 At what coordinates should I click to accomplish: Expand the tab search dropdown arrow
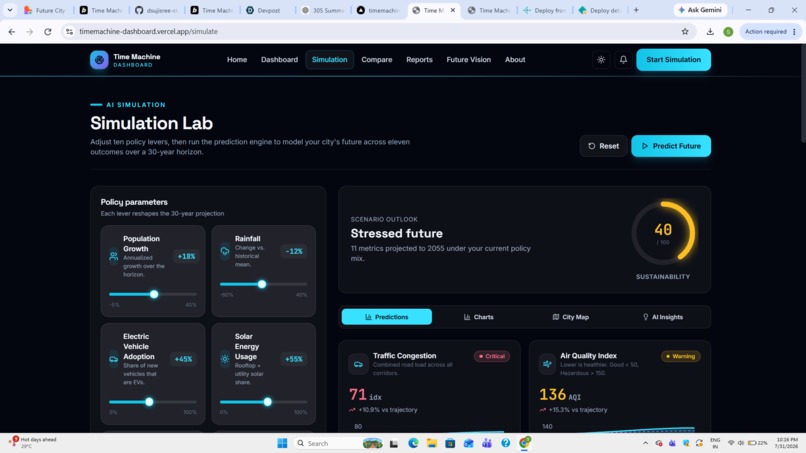click(x=10, y=10)
